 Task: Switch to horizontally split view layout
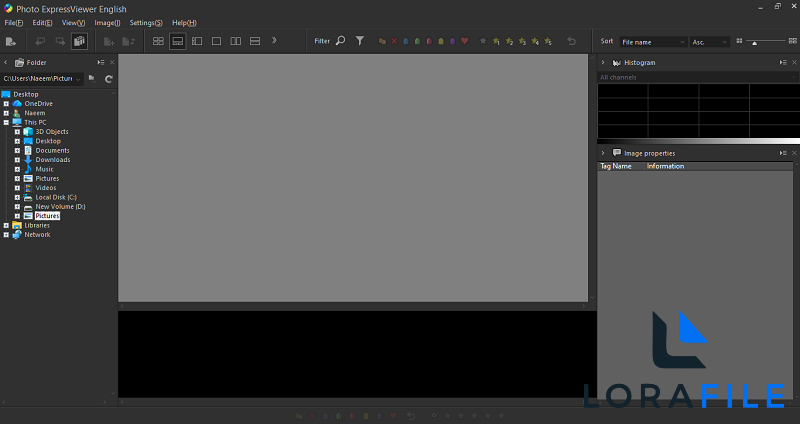click(x=255, y=41)
